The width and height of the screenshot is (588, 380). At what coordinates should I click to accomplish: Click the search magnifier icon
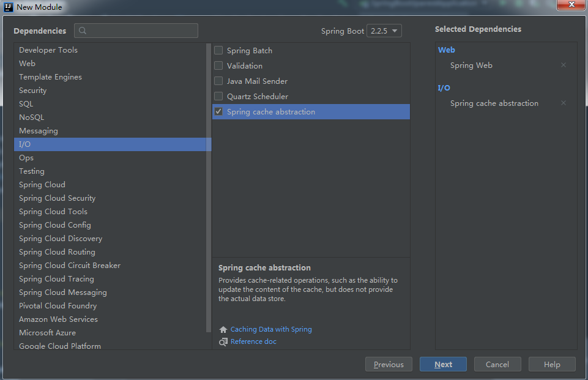(83, 31)
